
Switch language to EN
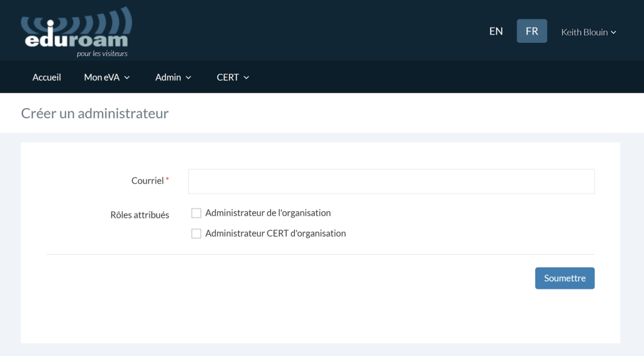coord(496,31)
